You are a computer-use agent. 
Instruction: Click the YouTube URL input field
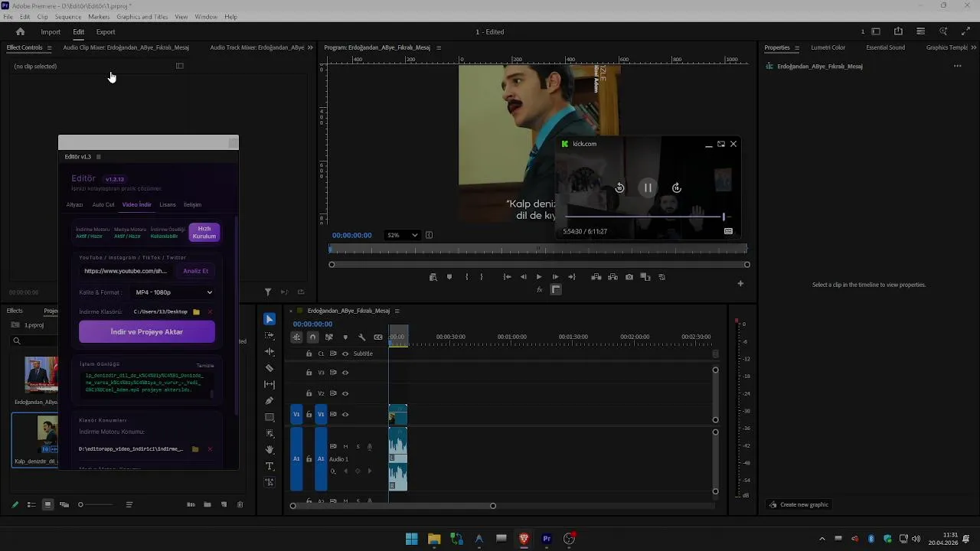click(x=127, y=271)
